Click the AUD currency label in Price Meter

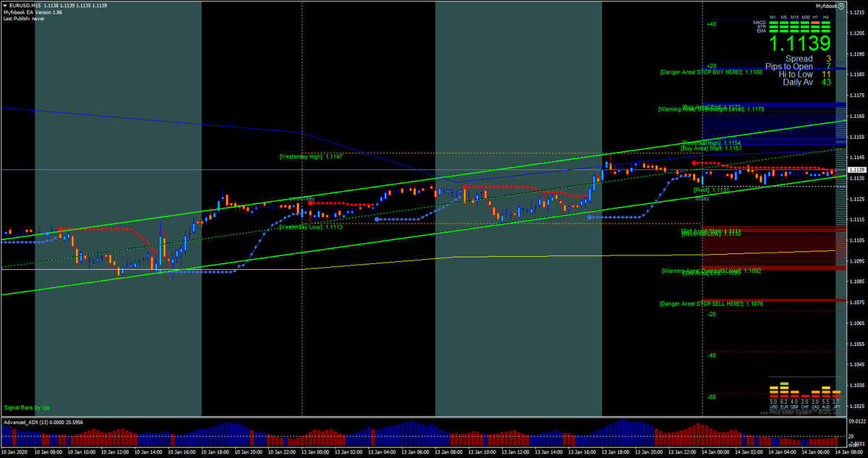tap(825, 407)
